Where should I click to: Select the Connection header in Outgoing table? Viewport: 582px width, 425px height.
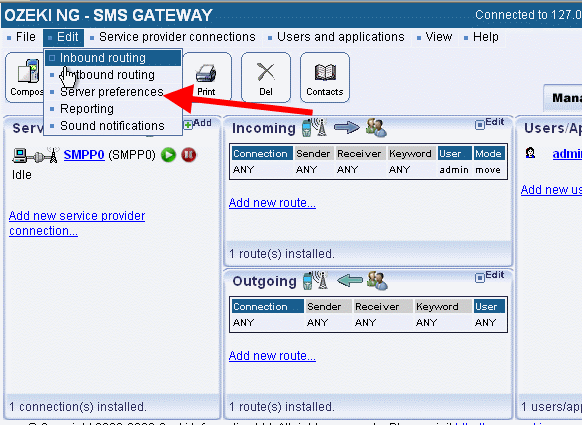pyautogui.click(x=267, y=307)
